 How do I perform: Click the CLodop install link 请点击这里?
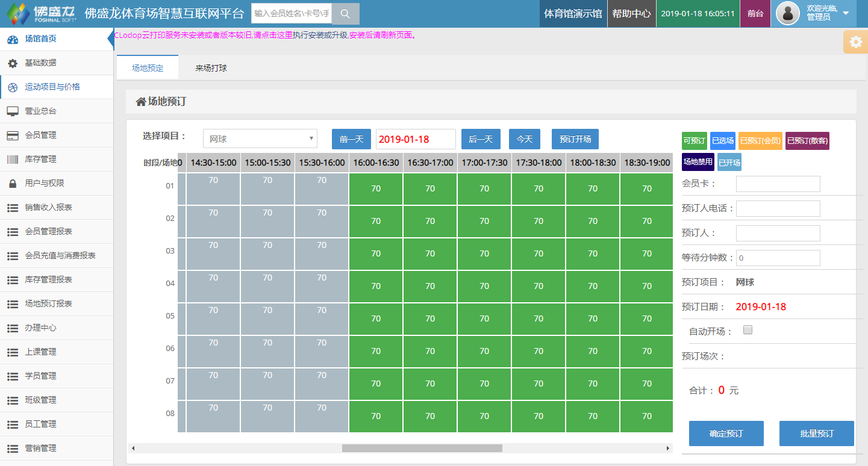click(272, 35)
